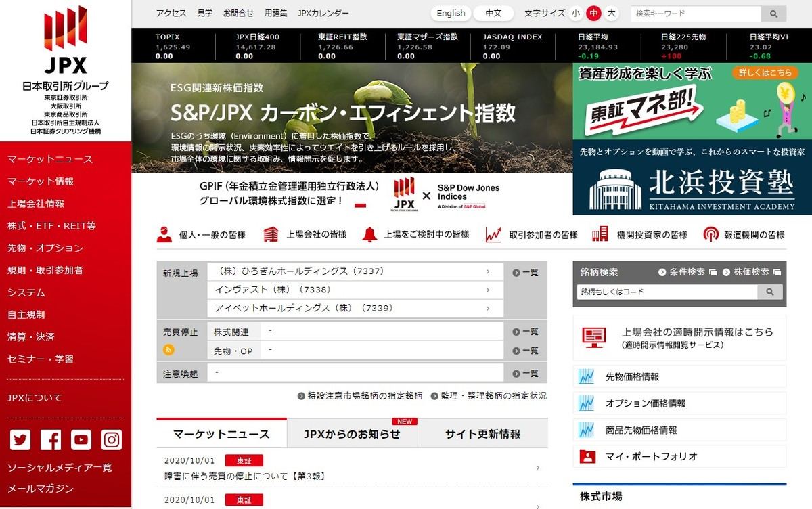
Task: Click the 検索キーワード search field
Action: tap(696, 13)
